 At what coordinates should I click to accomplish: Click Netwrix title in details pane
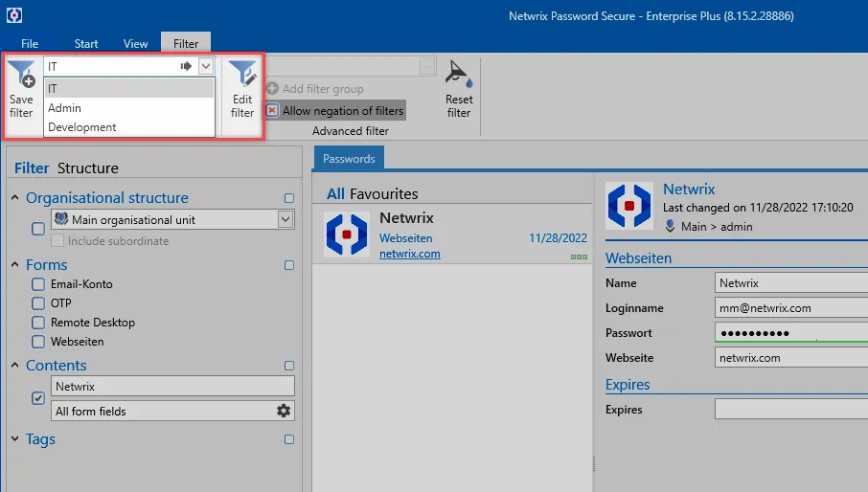689,190
